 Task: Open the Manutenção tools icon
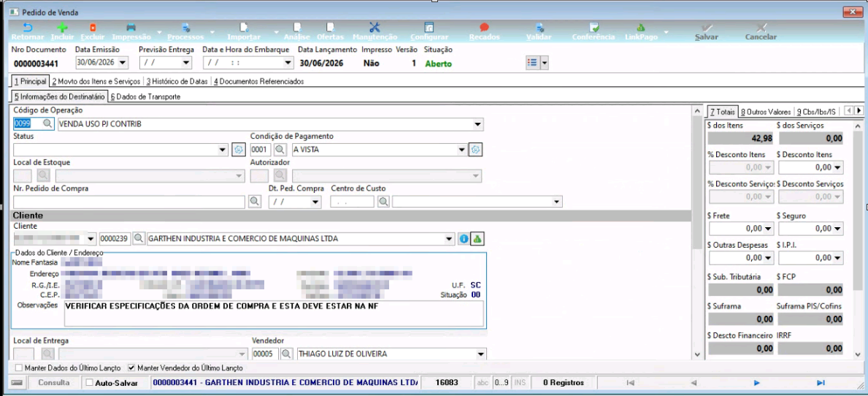click(x=375, y=27)
